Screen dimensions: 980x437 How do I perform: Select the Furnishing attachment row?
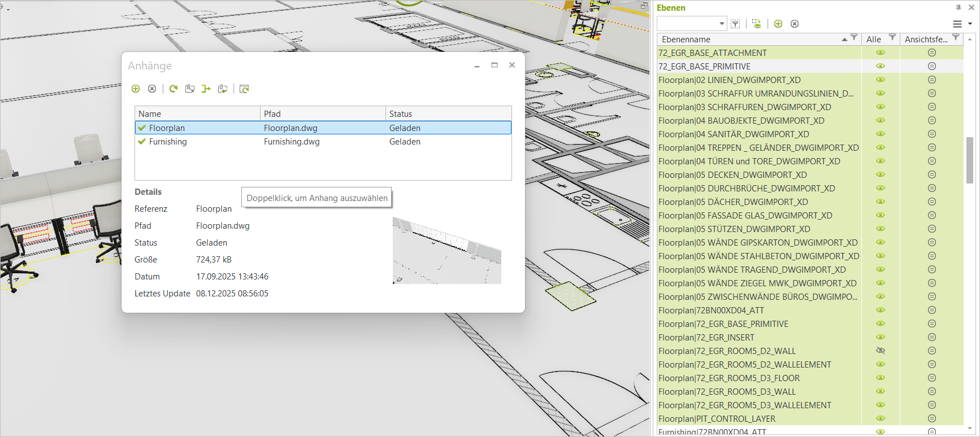[x=323, y=142]
